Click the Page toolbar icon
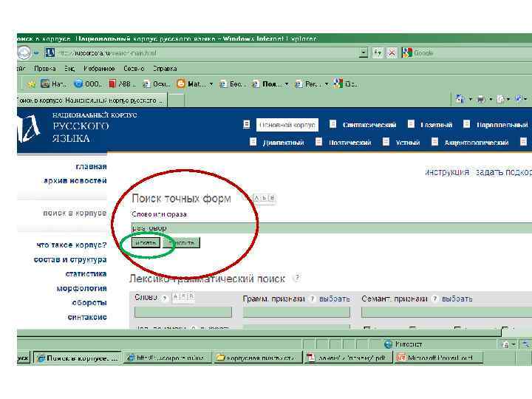This screenshot has width=532, height=399. pyautogui.click(x=500, y=100)
